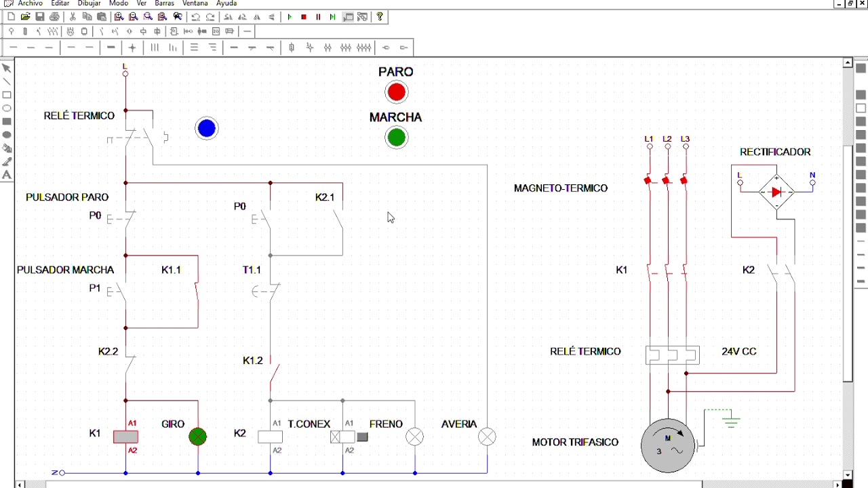Image resolution: width=868 pixels, height=488 pixels.
Task: Select the K1 contactor coil
Action: (x=125, y=437)
